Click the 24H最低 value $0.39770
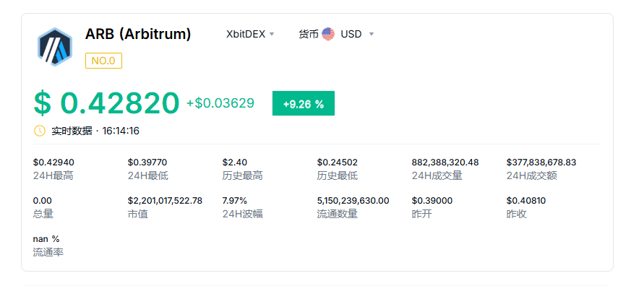 click(147, 162)
